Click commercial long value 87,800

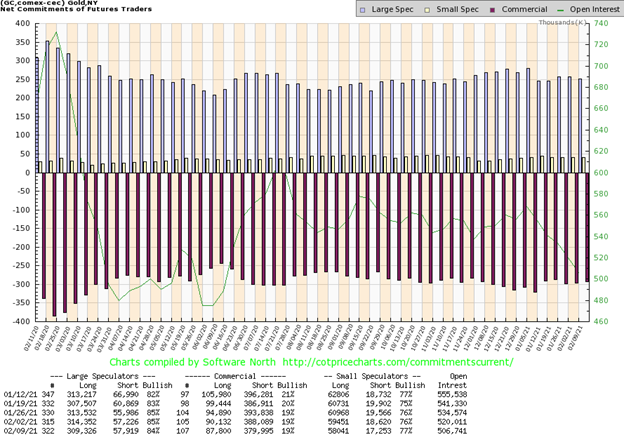219,431
